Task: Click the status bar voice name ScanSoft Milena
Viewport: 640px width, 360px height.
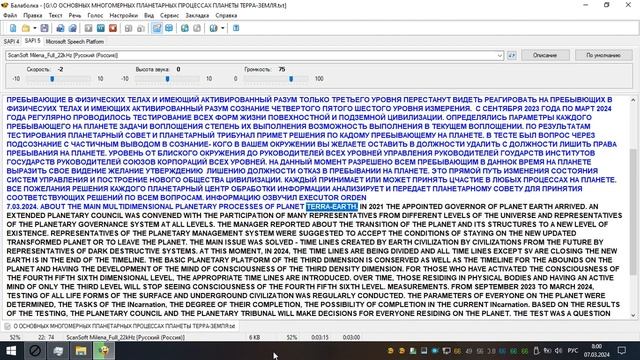Action: 125,338
